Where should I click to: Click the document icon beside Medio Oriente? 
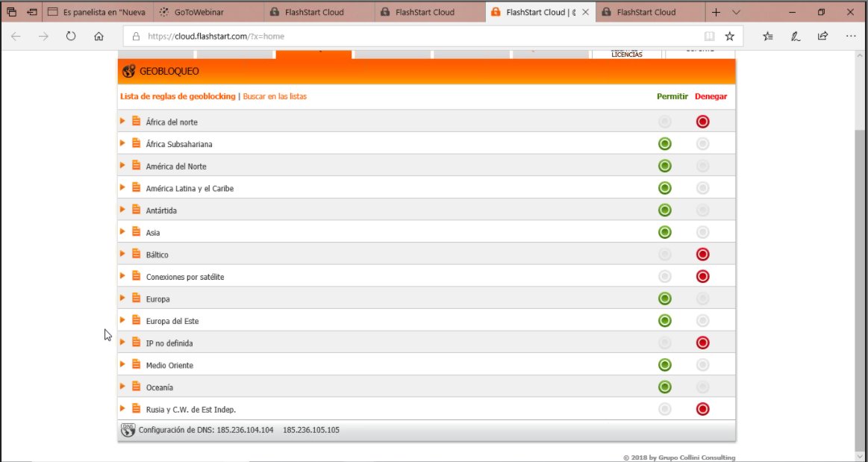136,365
